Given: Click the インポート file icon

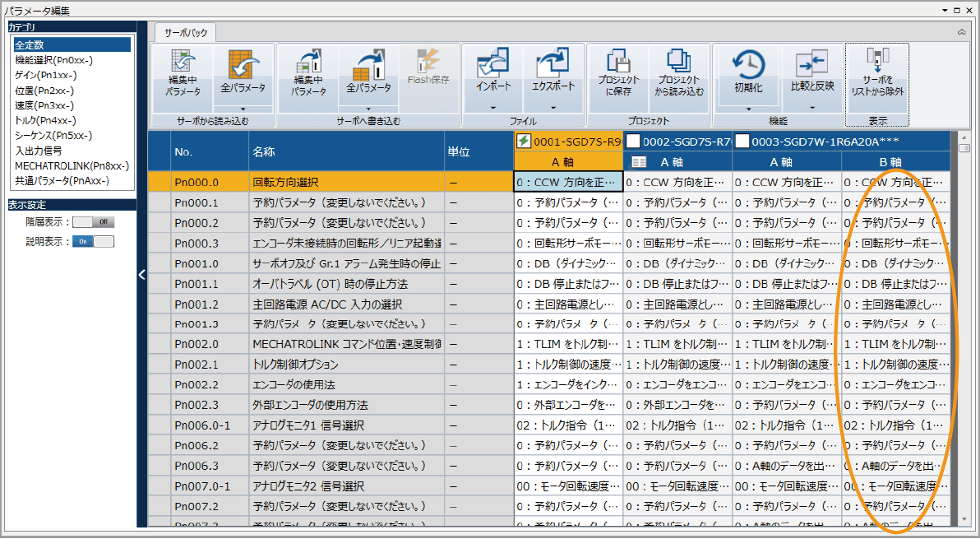Looking at the screenshot, I should tap(493, 64).
